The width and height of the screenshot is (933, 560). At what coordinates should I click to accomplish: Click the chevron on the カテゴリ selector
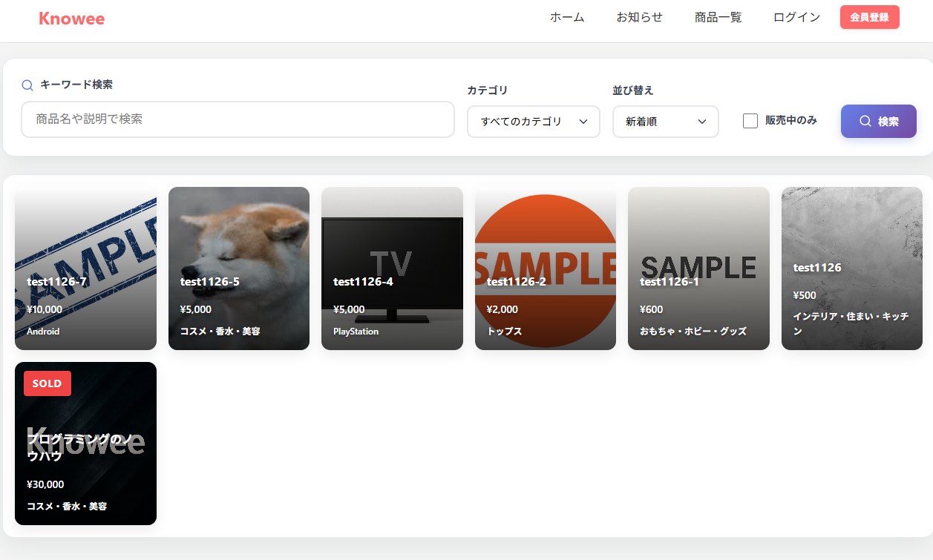pyautogui.click(x=584, y=121)
